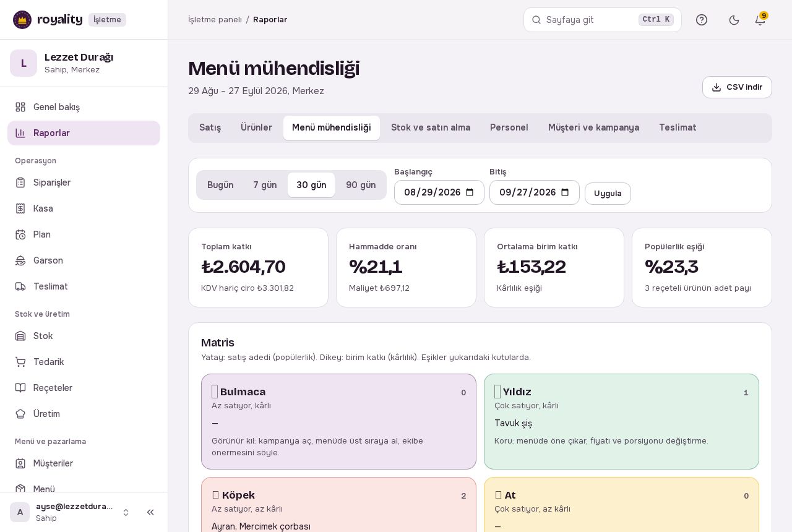The height and width of the screenshot is (532, 792).
Task: Go to İşletme paneli breadcrumb
Action: tap(215, 20)
